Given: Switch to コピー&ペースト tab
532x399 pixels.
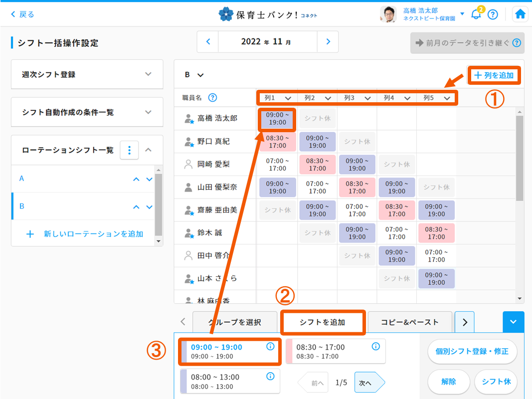Looking at the screenshot, I should [410, 322].
